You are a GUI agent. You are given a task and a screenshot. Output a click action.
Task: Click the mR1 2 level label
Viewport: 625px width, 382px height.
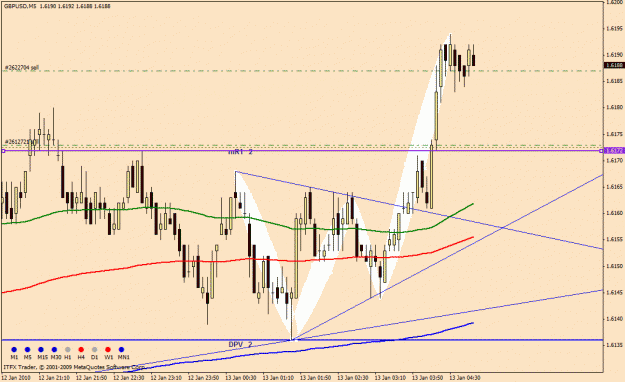[x=240, y=152]
